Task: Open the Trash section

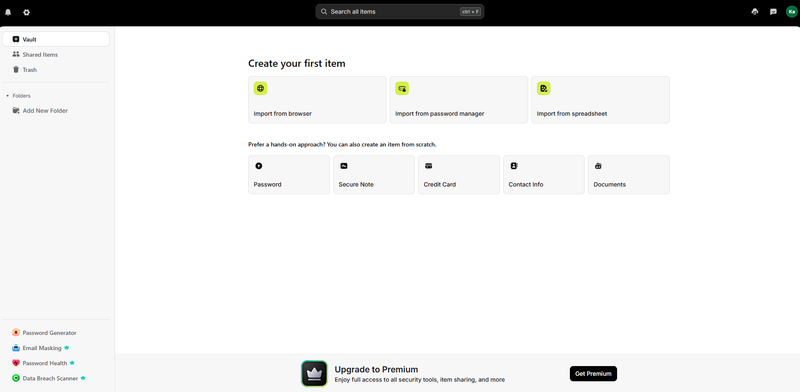Action: (x=56, y=70)
